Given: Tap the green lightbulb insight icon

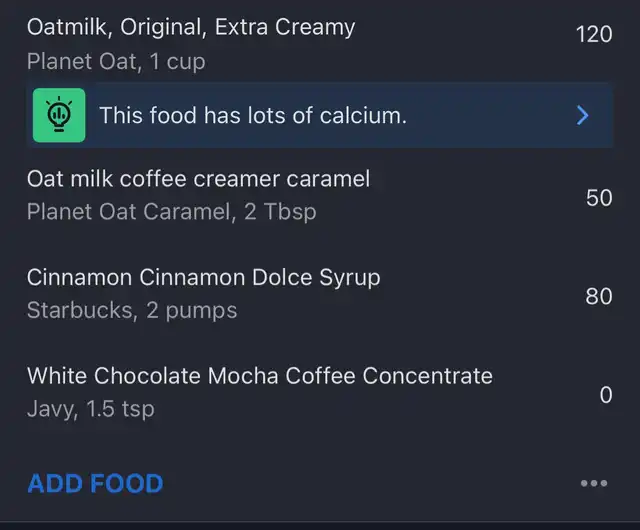Looking at the screenshot, I should [59, 115].
